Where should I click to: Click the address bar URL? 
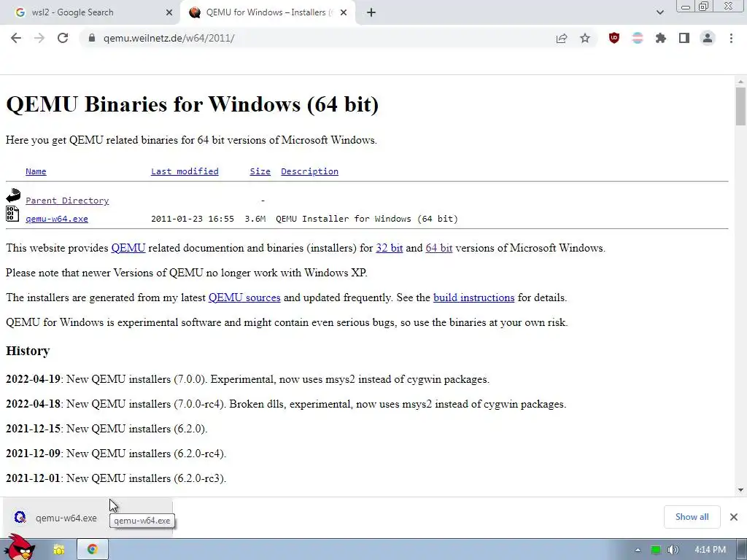[x=169, y=38]
